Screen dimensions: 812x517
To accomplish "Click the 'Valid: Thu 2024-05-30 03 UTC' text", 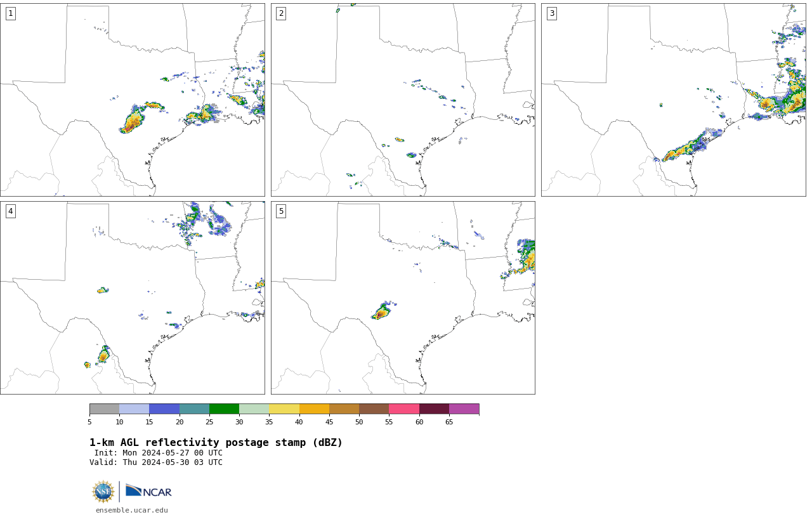I will click(x=156, y=462).
